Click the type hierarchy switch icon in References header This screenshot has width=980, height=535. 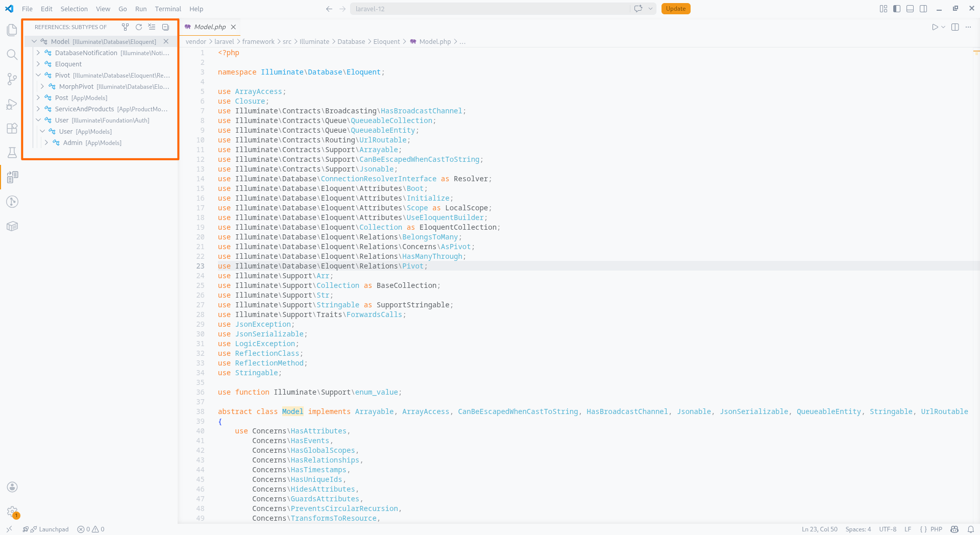click(x=125, y=27)
